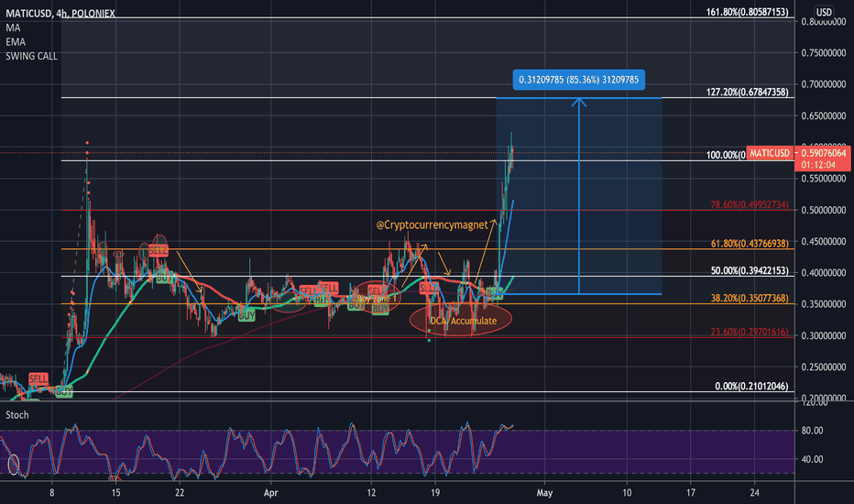Click the 127.20%(0.67847358) Fibonacci label
Viewport: 854px width, 504px height.
[x=748, y=92]
